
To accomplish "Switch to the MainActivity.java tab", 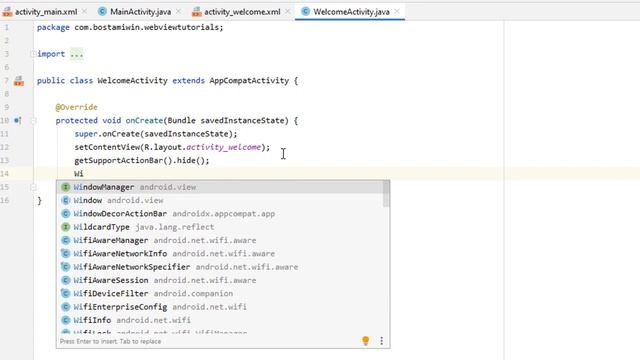I will (140, 12).
